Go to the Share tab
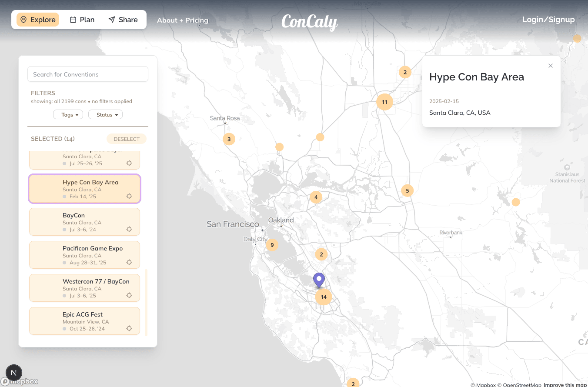 pos(123,20)
